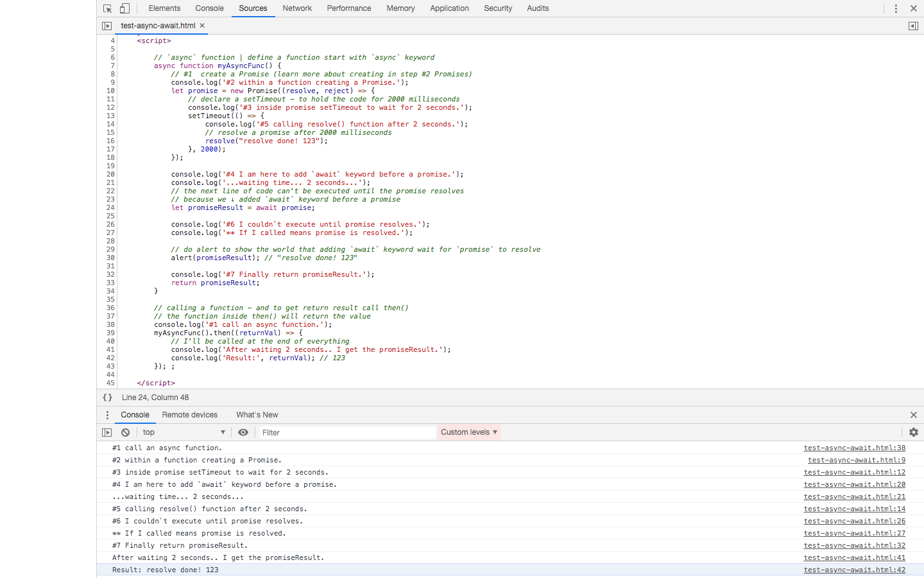This screenshot has height=578, width=924.
Task: Switch to the Network tab
Action: (297, 8)
